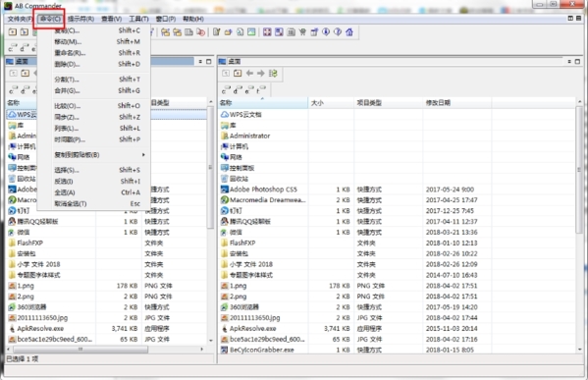Viewport: 588px width, 380px height.
Task: Sort the right panel by the 大小 column
Action: coord(331,103)
